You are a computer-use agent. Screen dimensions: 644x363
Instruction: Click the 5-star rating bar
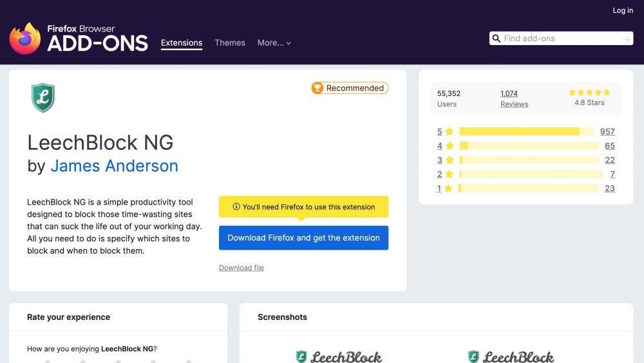526,131
